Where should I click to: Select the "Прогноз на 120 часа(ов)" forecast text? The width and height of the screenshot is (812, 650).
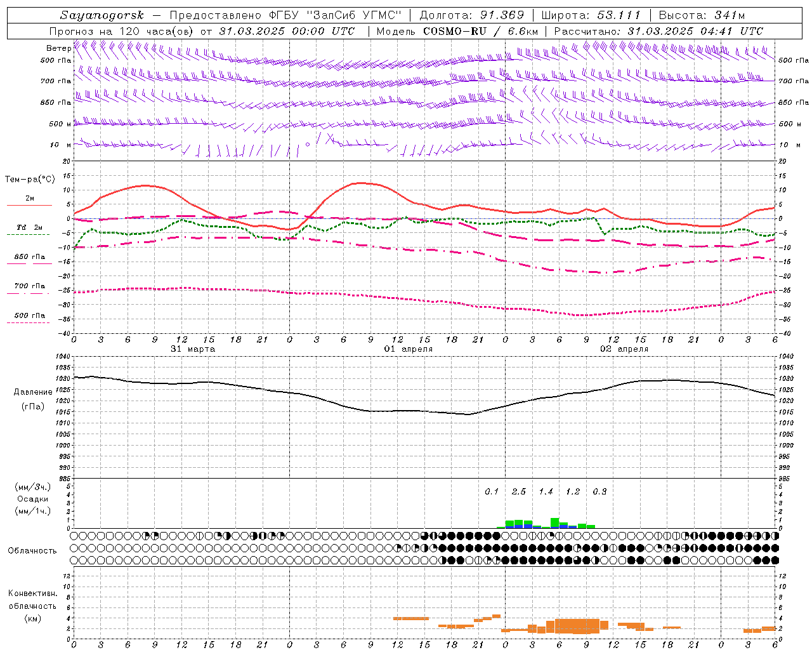point(122,31)
